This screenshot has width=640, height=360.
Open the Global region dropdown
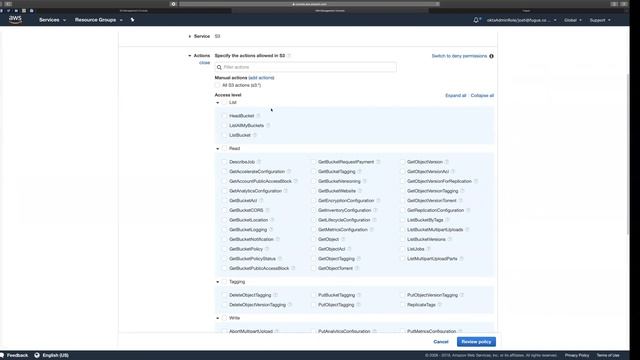(573, 20)
